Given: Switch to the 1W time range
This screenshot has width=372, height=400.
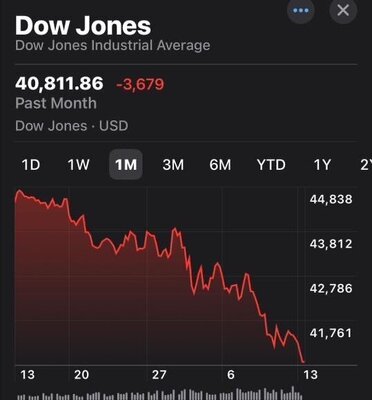Looking at the screenshot, I should (78, 165).
